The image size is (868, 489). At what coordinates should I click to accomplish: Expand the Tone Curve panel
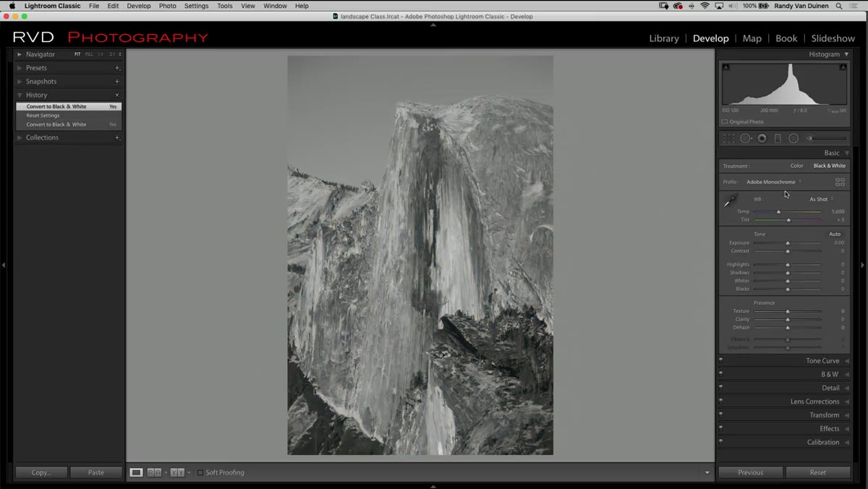(x=846, y=361)
